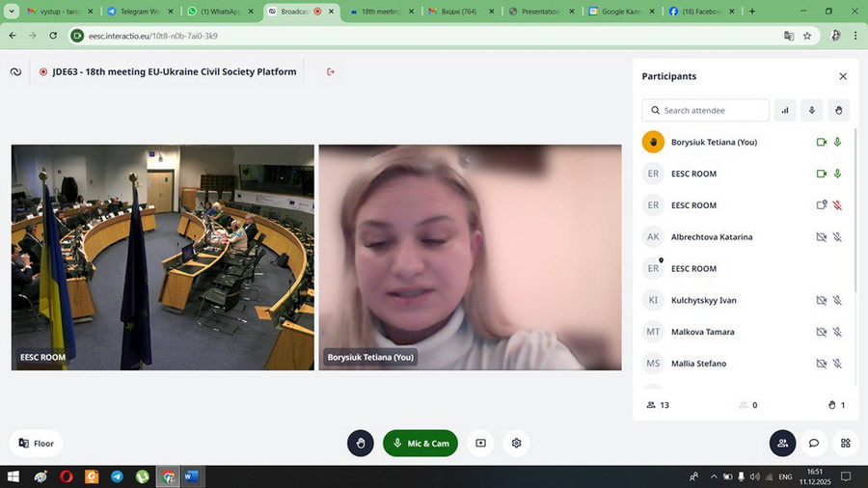Expand the system tray hidden icons chevron
The image size is (868, 488).
[714, 476]
